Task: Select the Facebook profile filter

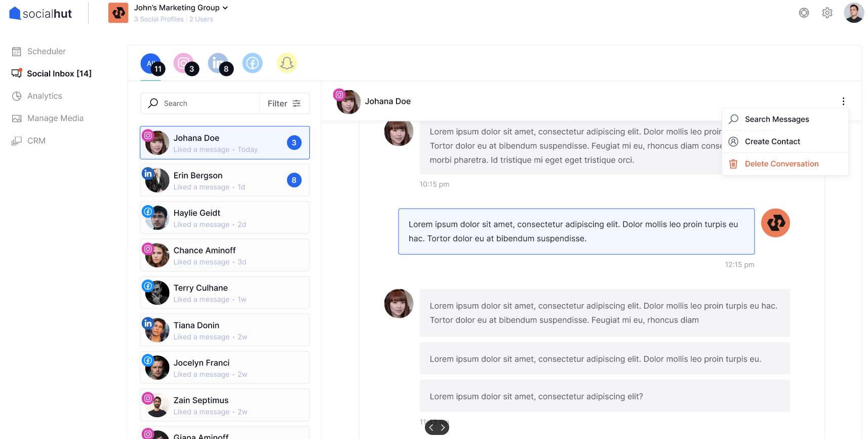Action: coord(253,63)
